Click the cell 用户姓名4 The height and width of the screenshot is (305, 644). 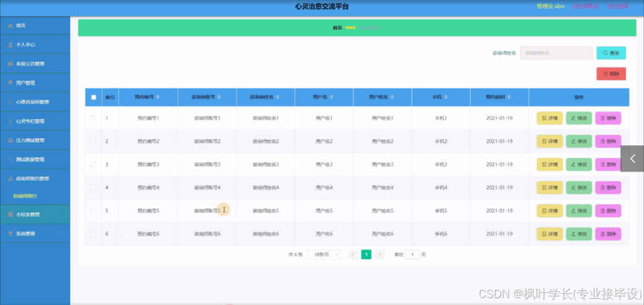point(383,187)
